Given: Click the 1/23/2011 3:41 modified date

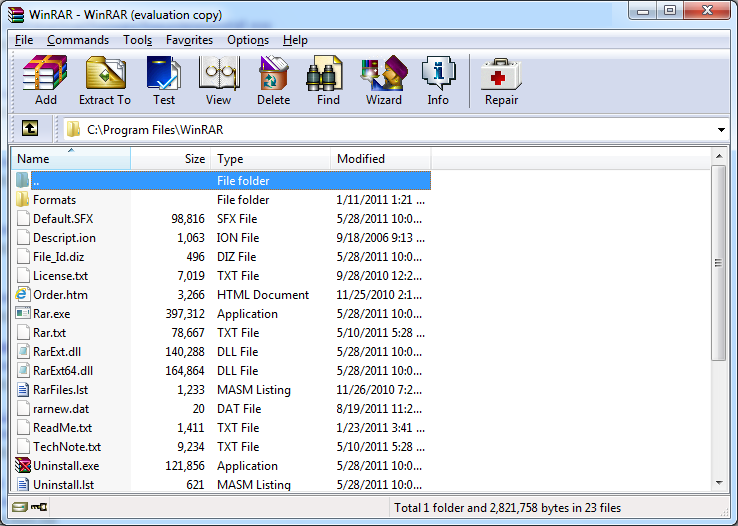Looking at the screenshot, I should pos(380,428).
